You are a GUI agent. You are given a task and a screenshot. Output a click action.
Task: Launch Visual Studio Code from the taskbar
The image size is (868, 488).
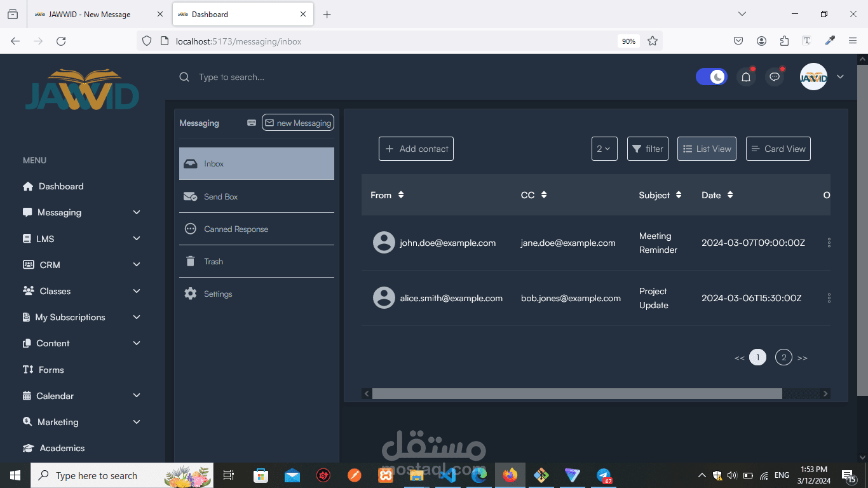tap(447, 475)
